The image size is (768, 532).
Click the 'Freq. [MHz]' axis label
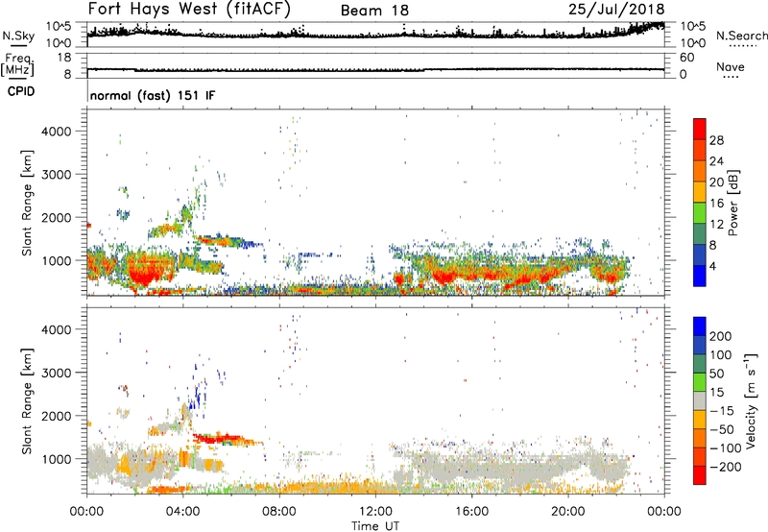click(17, 65)
